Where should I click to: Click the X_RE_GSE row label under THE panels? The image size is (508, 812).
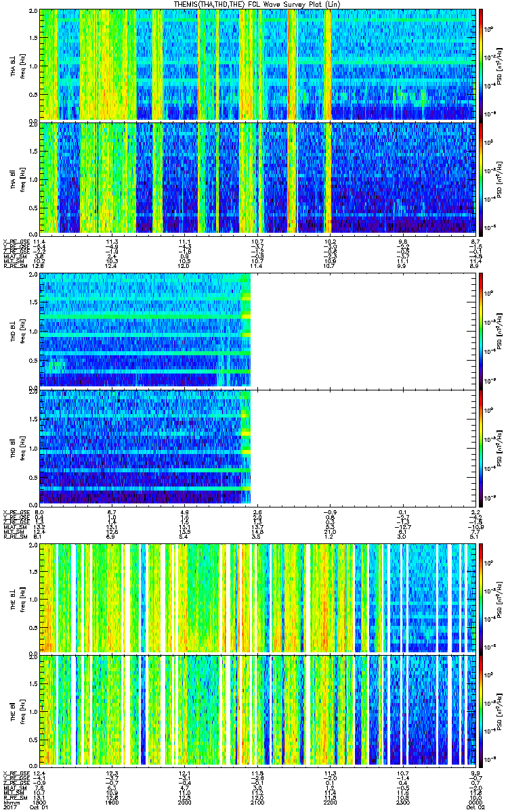pos(16,772)
